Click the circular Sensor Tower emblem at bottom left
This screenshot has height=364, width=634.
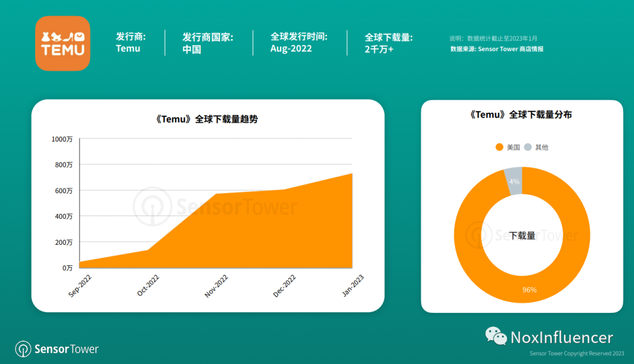click(x=23, y=349)
